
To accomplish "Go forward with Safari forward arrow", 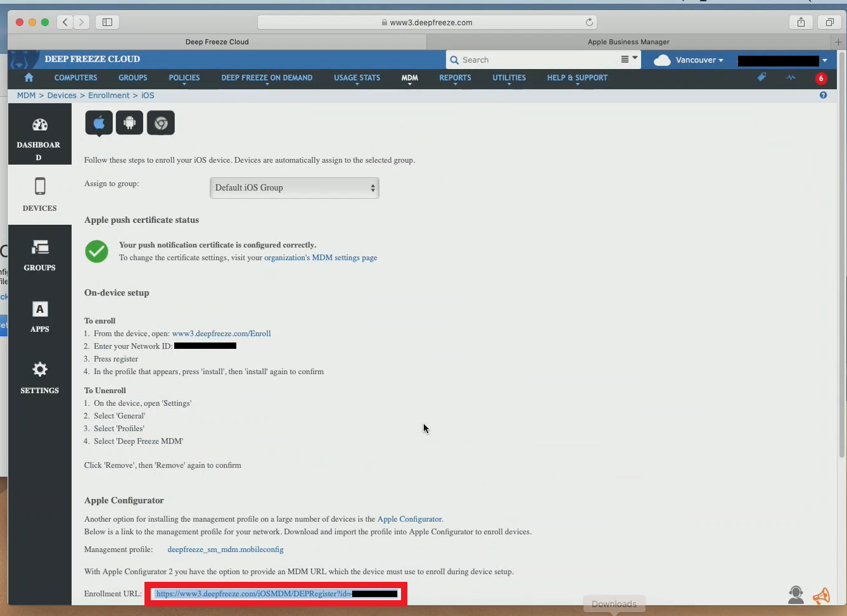I will (81, 22).
